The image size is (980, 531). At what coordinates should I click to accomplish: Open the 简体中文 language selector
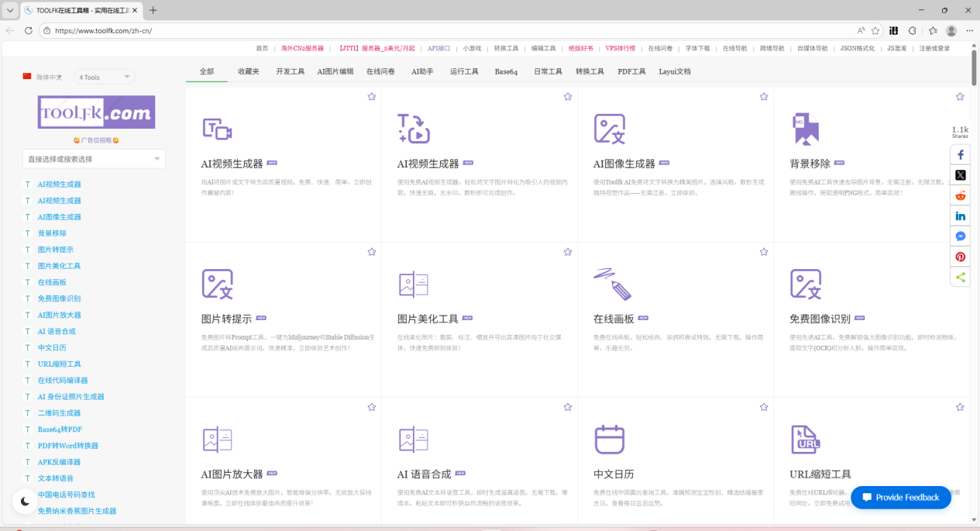point(43,78)
